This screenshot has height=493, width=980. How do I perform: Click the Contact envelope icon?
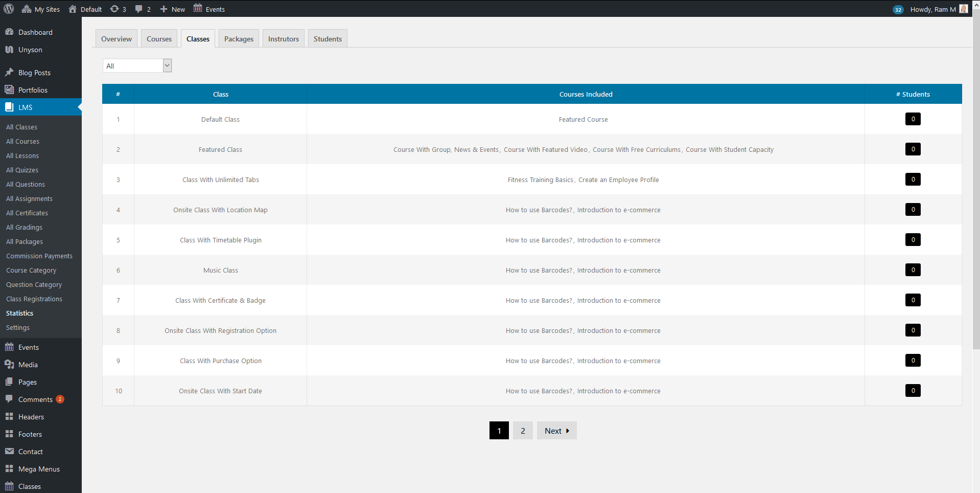(9, 451)
